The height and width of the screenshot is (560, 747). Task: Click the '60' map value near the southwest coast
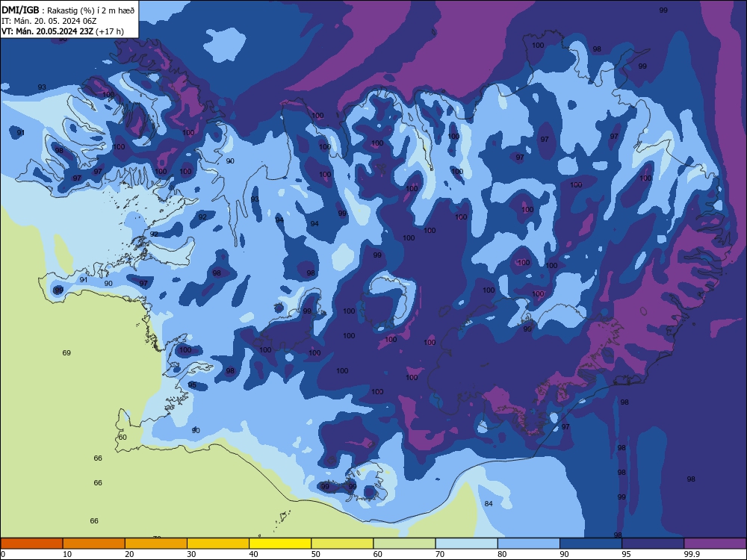point(123,437)
